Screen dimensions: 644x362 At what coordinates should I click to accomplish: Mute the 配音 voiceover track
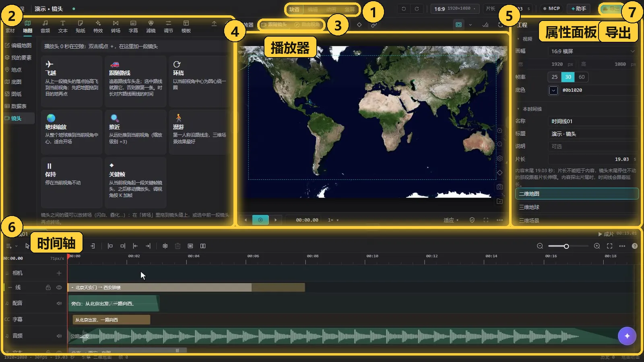59,303
